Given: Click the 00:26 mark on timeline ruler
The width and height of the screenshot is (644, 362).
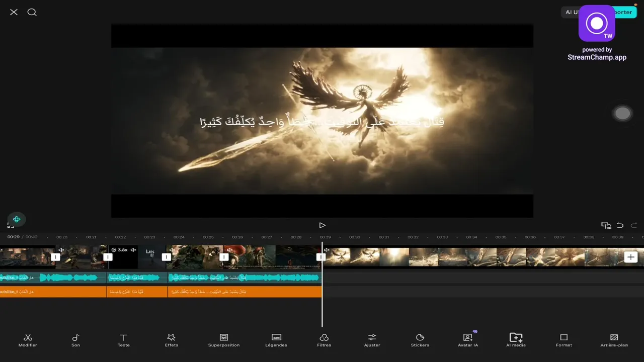Looking at the screenshot, I should pos(237,237).
